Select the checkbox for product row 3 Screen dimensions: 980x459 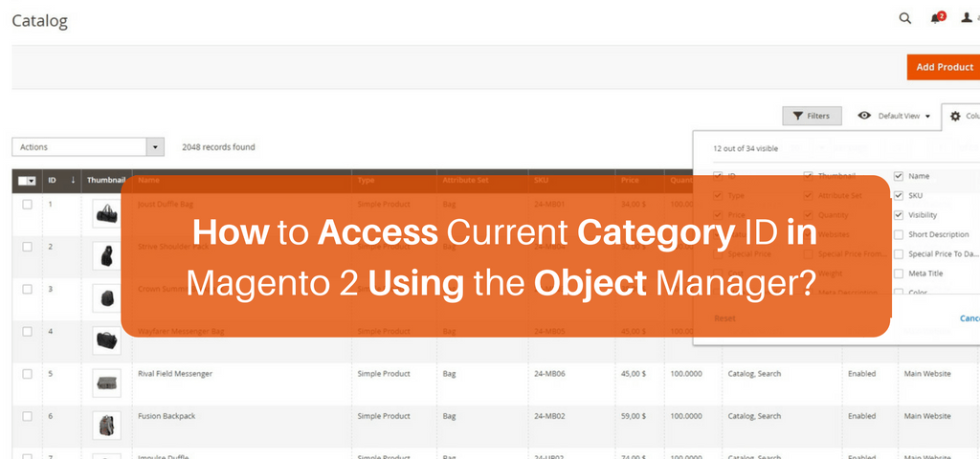27,289
